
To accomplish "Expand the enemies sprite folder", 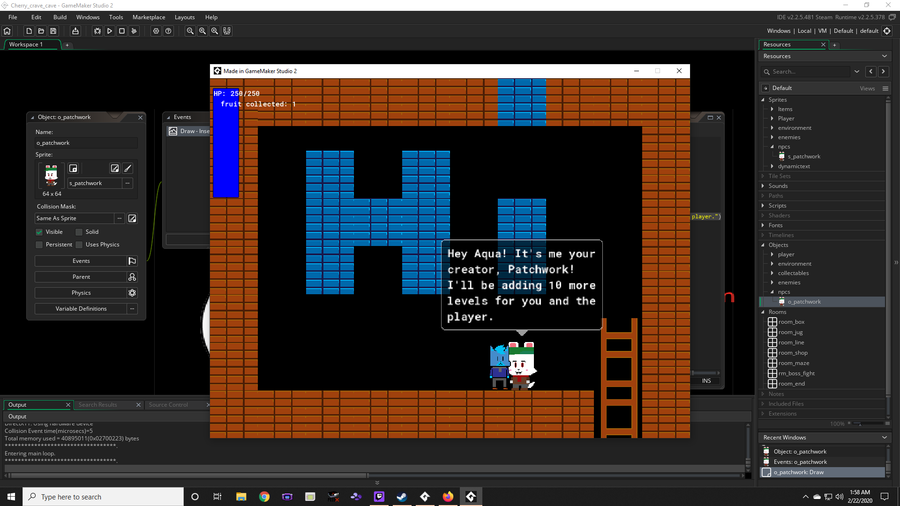I will [773, 137].
